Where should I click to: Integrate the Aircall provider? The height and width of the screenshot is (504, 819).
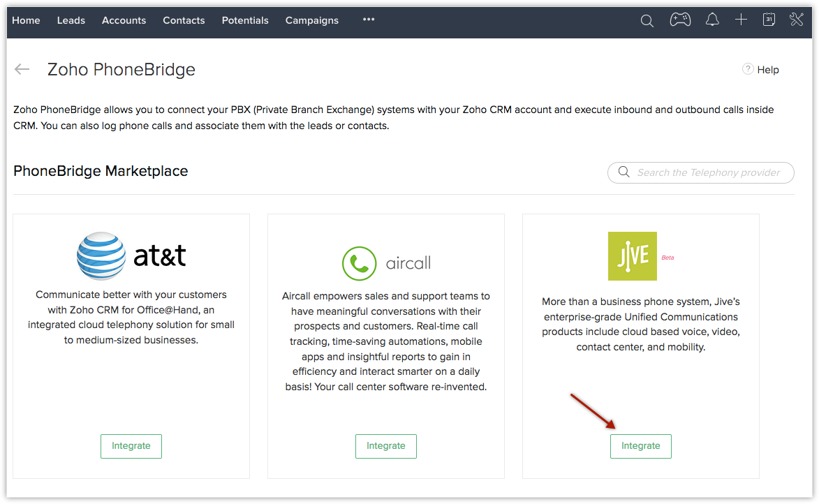(x=386, y=446)
